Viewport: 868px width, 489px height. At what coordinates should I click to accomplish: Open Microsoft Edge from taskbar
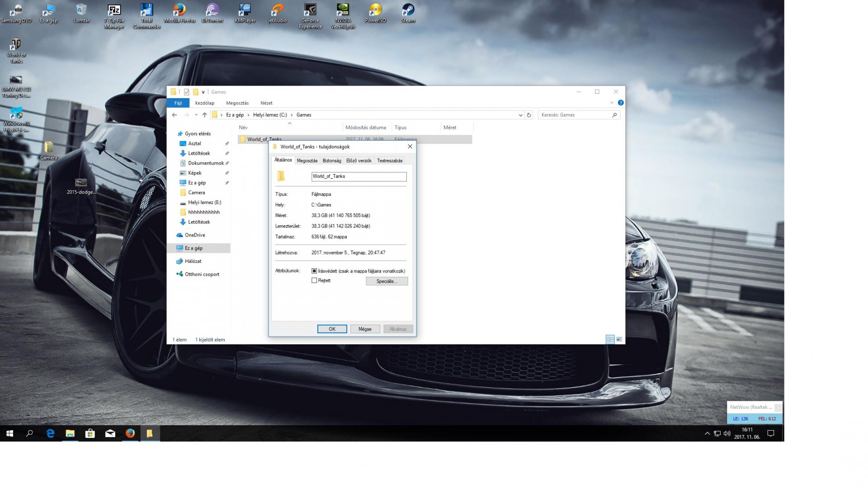pos(50,433)
